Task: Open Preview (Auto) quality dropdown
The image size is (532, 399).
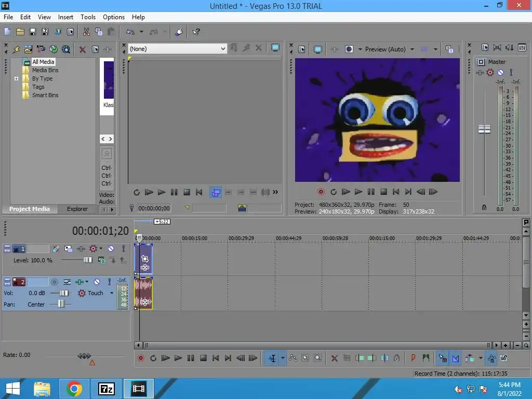Action: pyautogui.click(x=412, y=49)
